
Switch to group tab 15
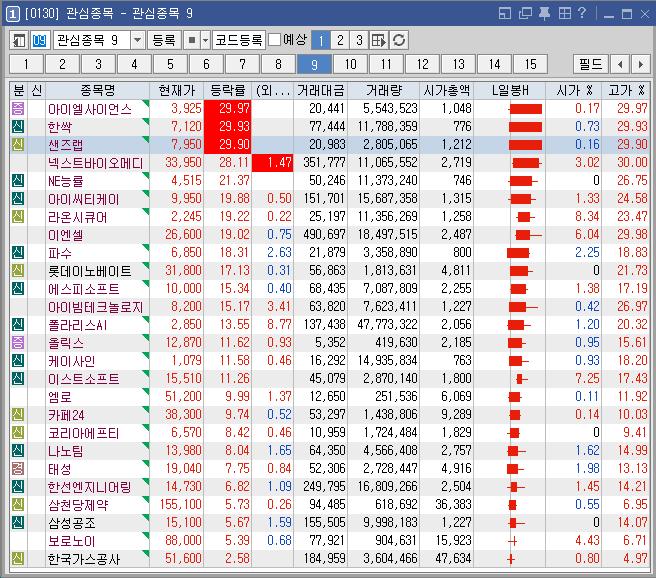click(x=530, y=64)
